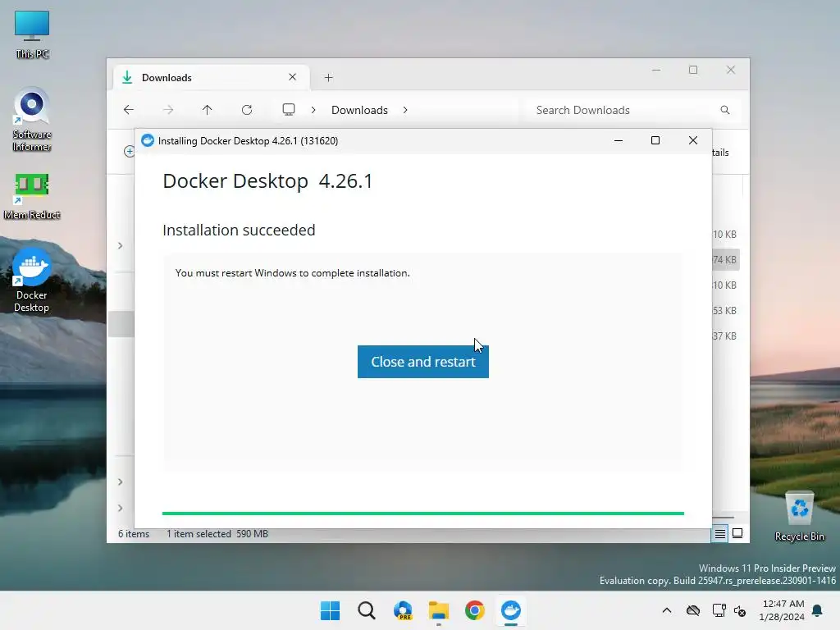840x630 pixels.
Task: Close the Docker installer window
Action: coord(692,140)
